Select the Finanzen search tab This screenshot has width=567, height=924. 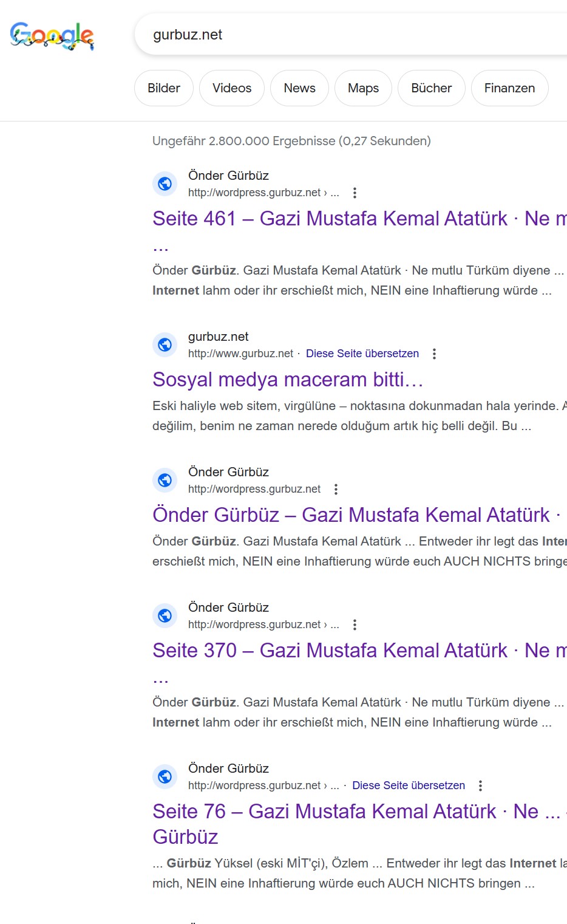click(509, 88)
